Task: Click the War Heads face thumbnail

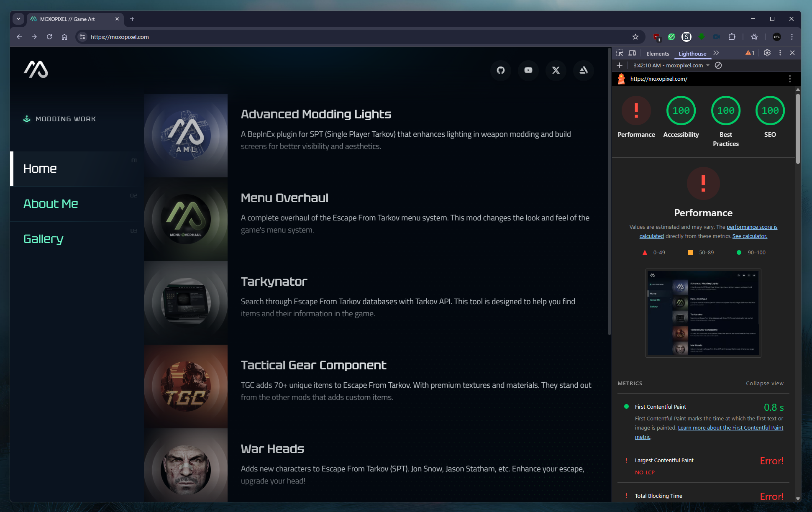Action: click(186, 465)
